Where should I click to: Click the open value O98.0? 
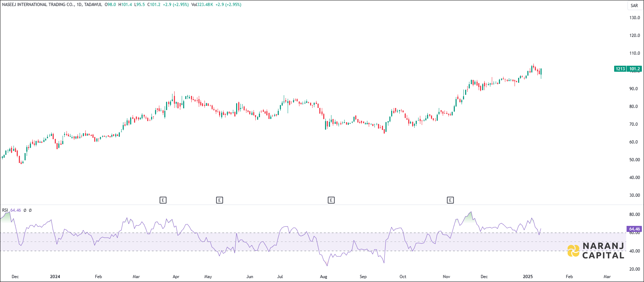tap(110, 5)
